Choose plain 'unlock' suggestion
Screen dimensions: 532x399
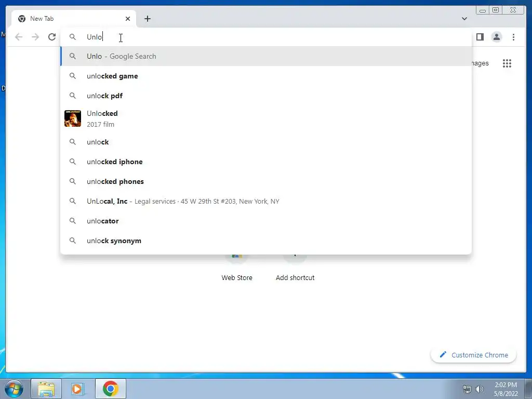point(266,142)
